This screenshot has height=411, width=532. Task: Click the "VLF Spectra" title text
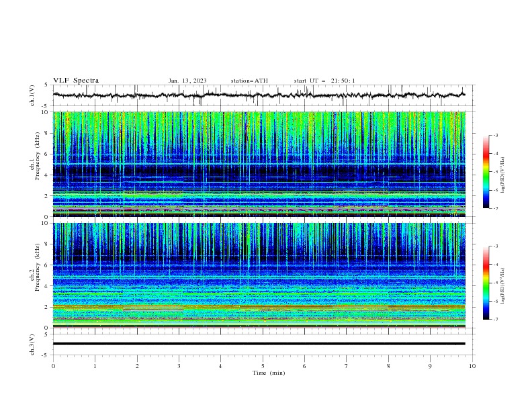[76, 81]
